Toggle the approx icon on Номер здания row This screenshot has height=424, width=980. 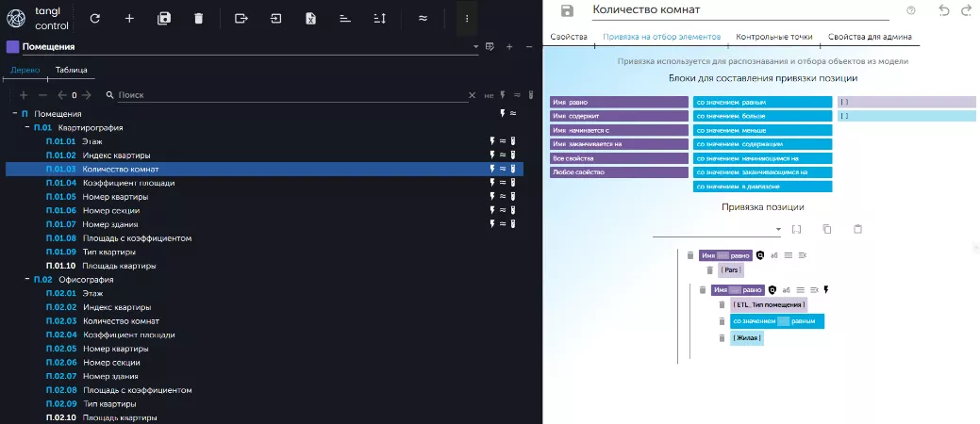click(502, 224)
